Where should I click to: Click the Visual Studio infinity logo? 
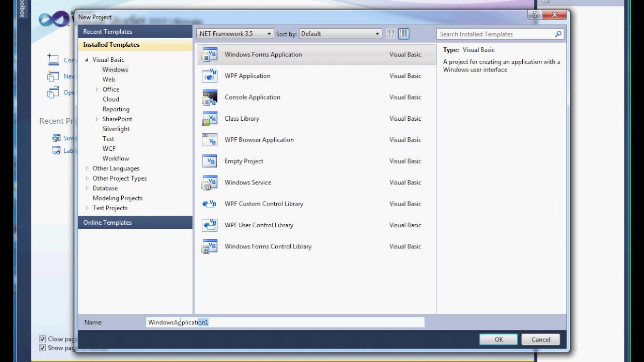coord(53,19)
